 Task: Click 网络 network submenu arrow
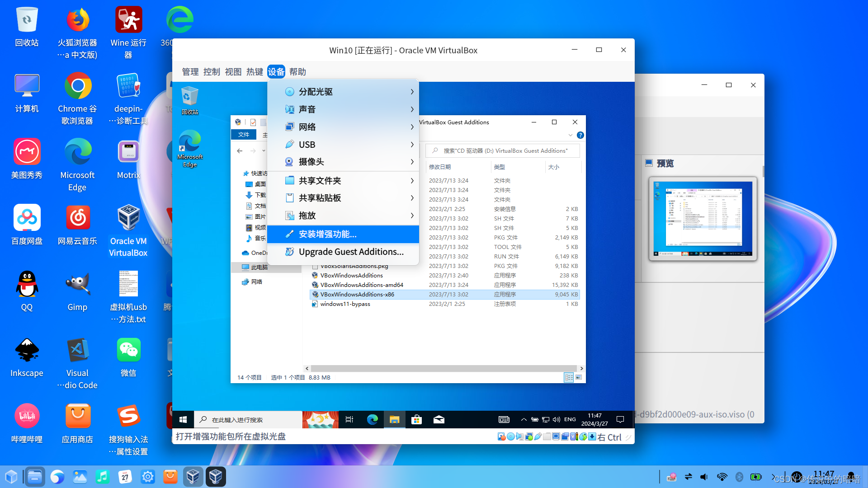click(411, 127)
